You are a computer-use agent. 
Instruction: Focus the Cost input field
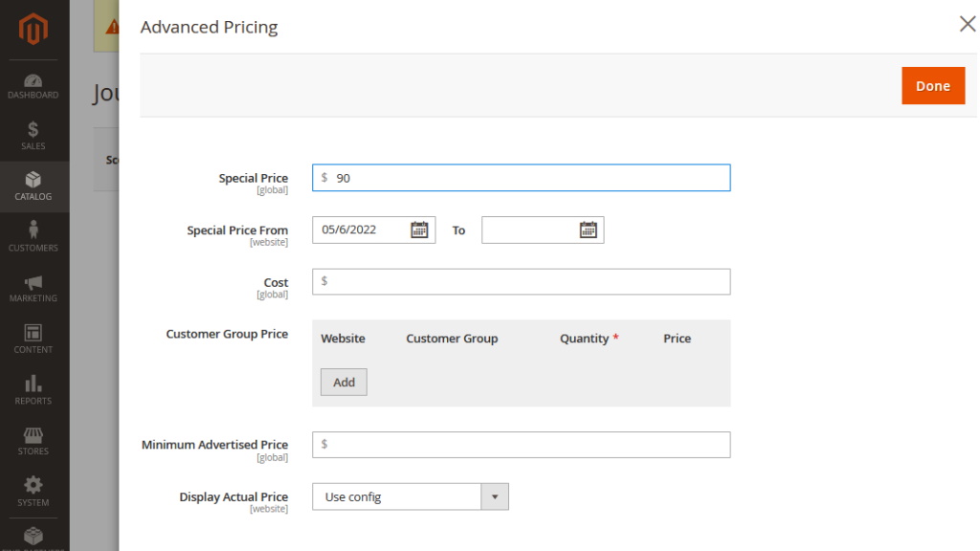521,282
